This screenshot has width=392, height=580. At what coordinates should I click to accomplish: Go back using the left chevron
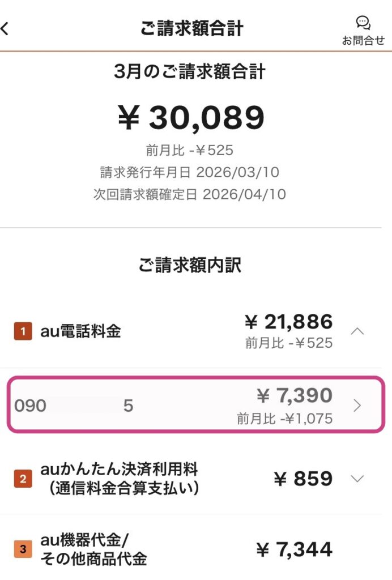(5, 28)
